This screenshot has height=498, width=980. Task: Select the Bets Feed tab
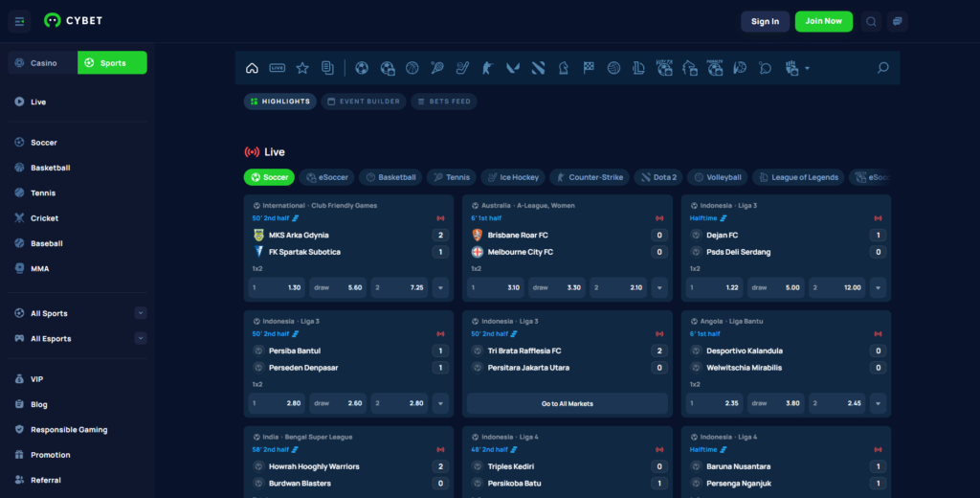[444, 102]
